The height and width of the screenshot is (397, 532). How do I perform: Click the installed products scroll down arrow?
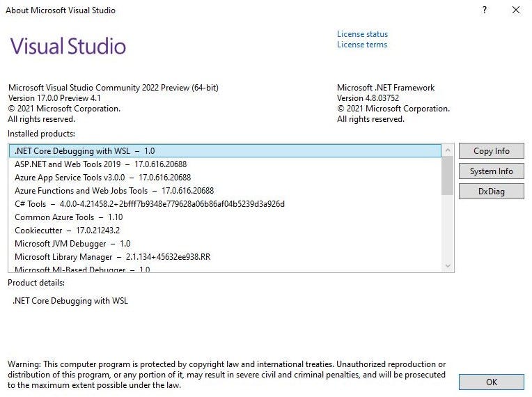pos(448,265)
